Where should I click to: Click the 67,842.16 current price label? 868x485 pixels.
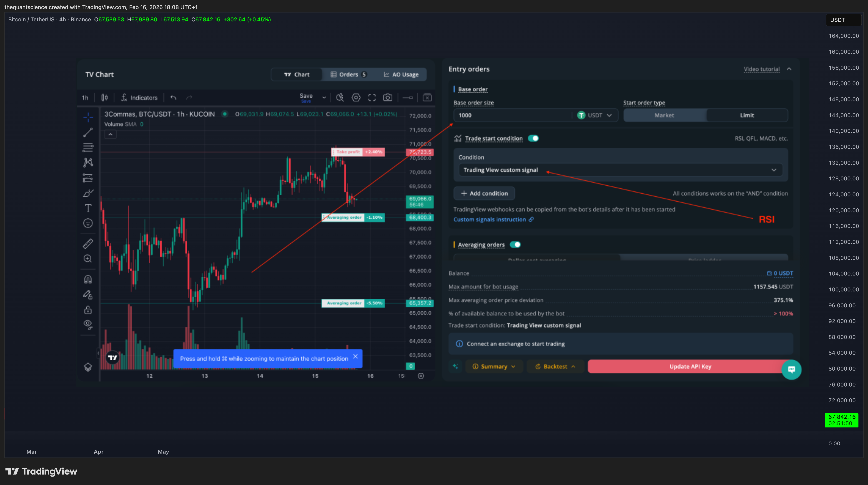841,420
